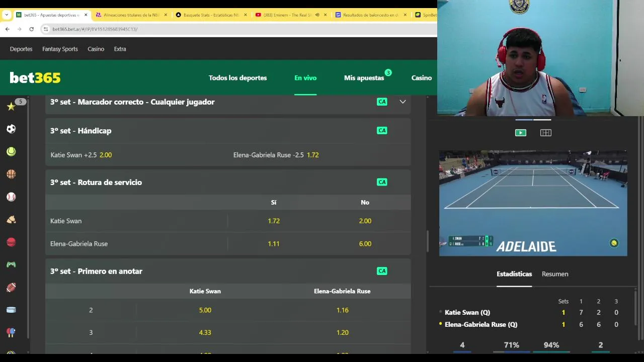Click CA badge on Primero en anotar

(382, 271)
